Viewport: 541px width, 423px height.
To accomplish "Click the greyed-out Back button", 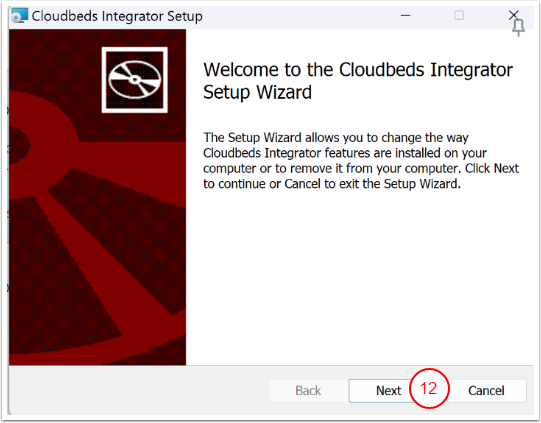I will click(308, 391).
